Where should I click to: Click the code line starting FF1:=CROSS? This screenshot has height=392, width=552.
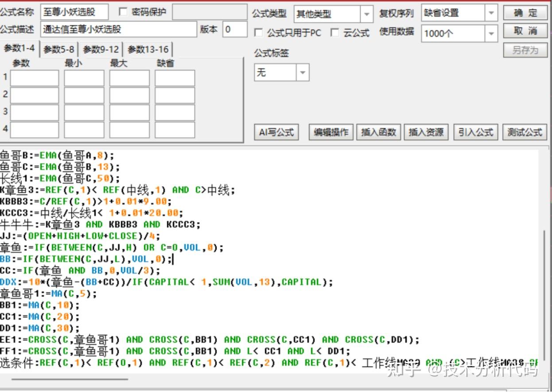pos(175,351)
